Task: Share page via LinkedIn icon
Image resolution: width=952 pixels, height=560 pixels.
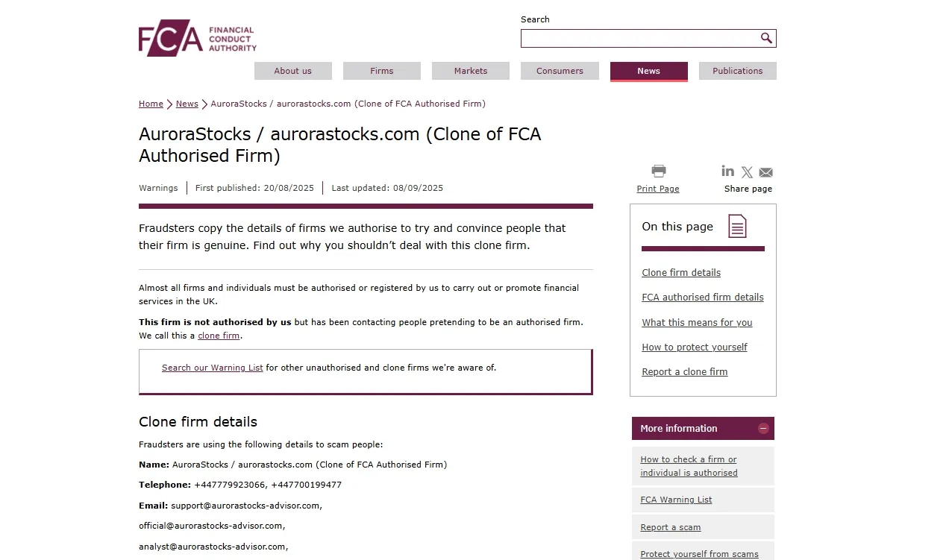Action: pos(728,171)
